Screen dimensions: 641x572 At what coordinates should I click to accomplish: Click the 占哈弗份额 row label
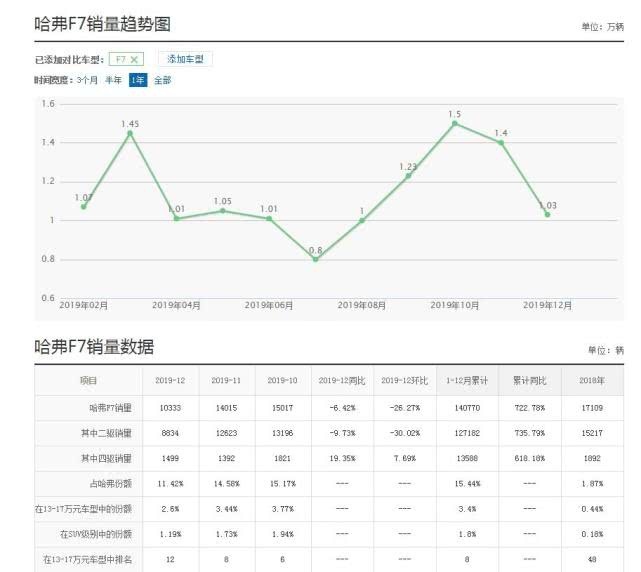pyautogui.click(x=110, y=484)
